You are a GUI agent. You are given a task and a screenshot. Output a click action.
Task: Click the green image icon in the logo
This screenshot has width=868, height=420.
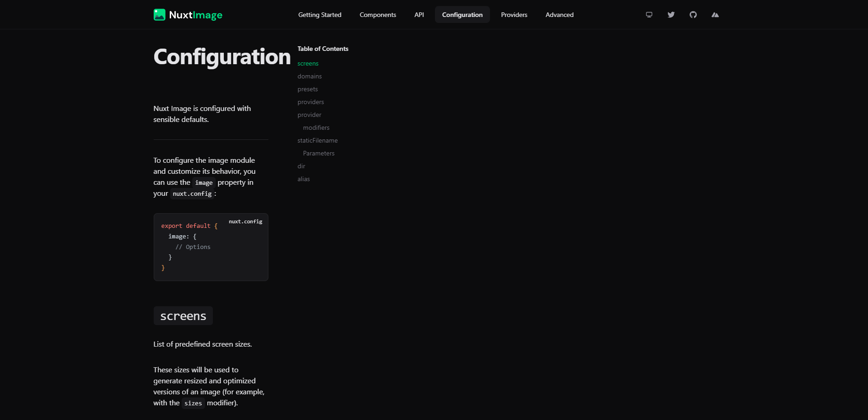(159, 14)
